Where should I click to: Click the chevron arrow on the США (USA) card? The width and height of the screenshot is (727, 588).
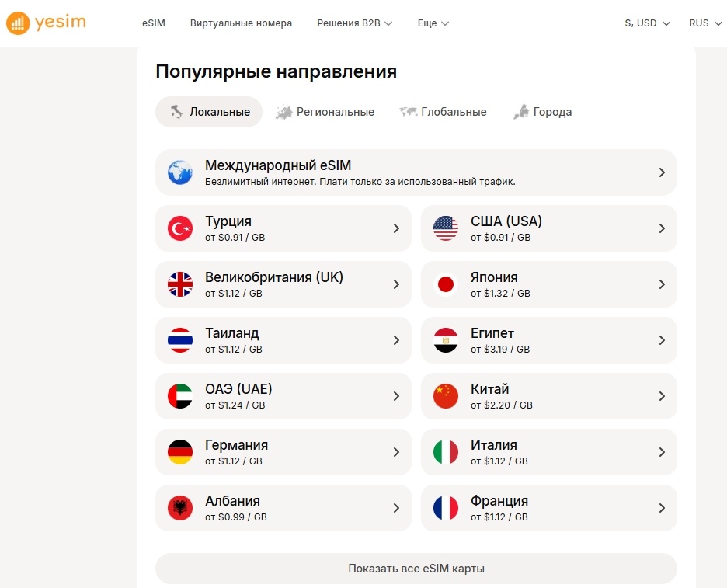(x=662, y=228)
